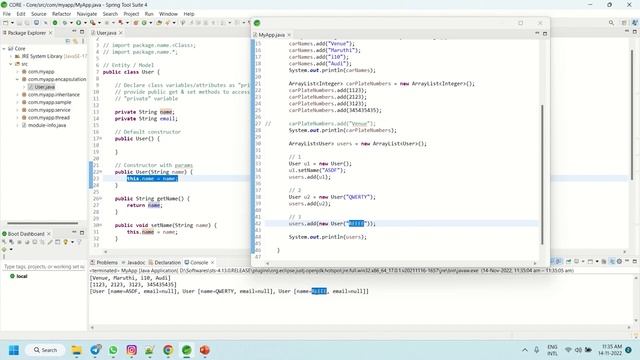The height and width of the screenshot is (360, 640).
Task: Open the Project menu
Action: 131,14
